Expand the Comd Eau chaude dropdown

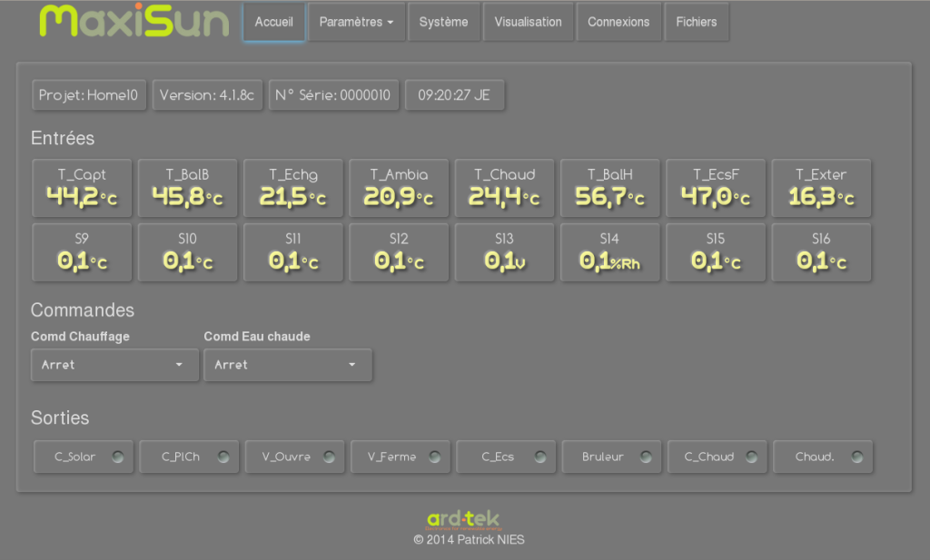click(287, 365)
